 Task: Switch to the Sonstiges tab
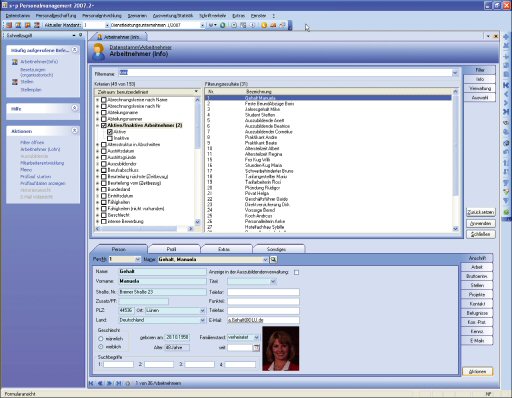tap(276, 249)
